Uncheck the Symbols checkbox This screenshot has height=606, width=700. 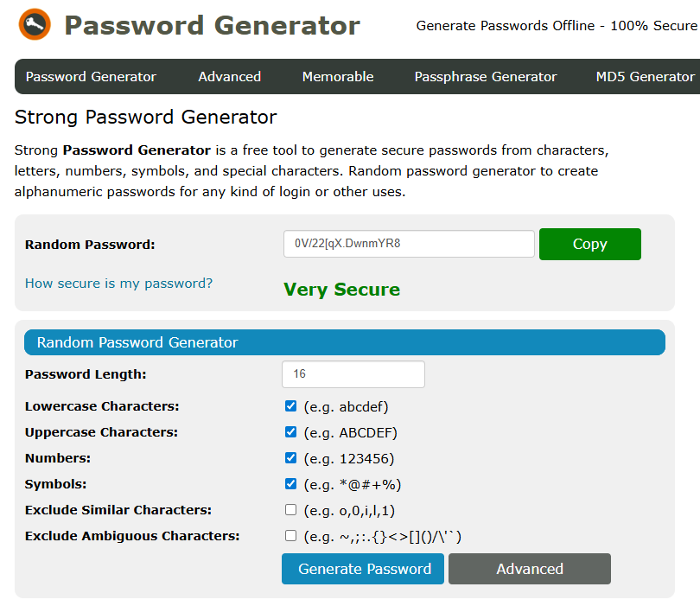tap(291, 484)
